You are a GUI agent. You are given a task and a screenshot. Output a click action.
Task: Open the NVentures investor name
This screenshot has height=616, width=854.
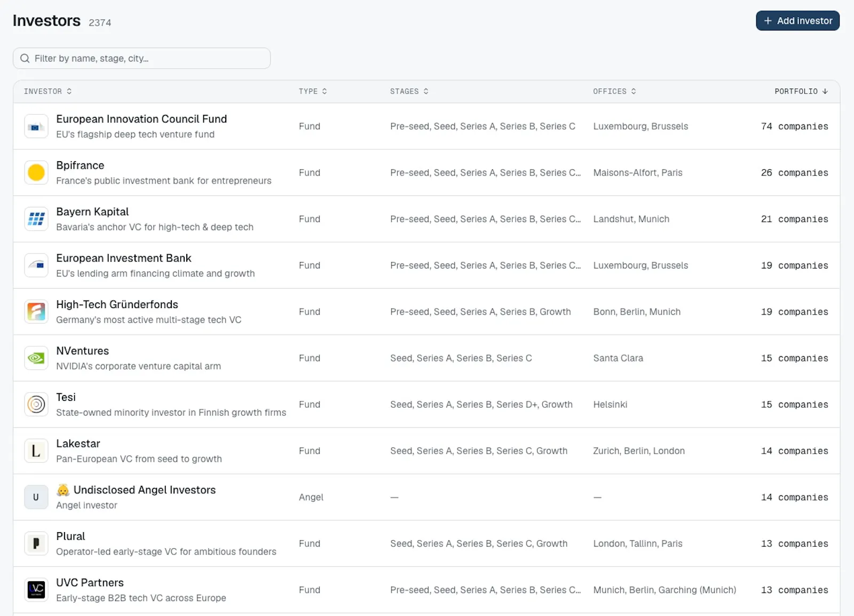[83, 351]
